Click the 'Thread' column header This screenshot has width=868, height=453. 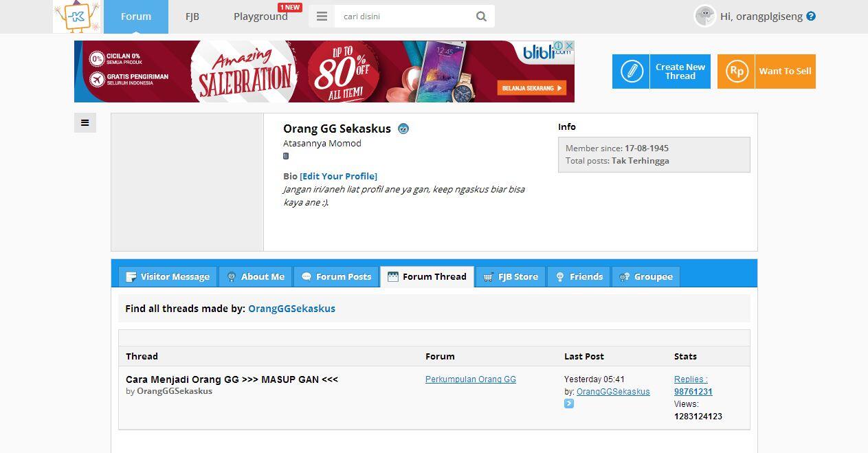point(142,356)
